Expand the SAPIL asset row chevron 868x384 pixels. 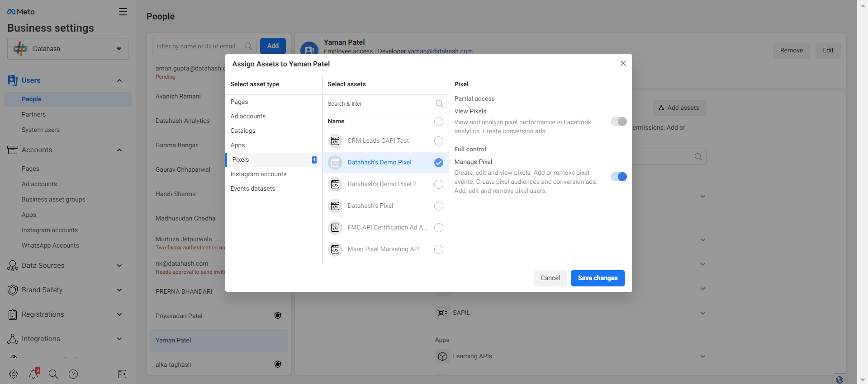(x=703, y=313)
